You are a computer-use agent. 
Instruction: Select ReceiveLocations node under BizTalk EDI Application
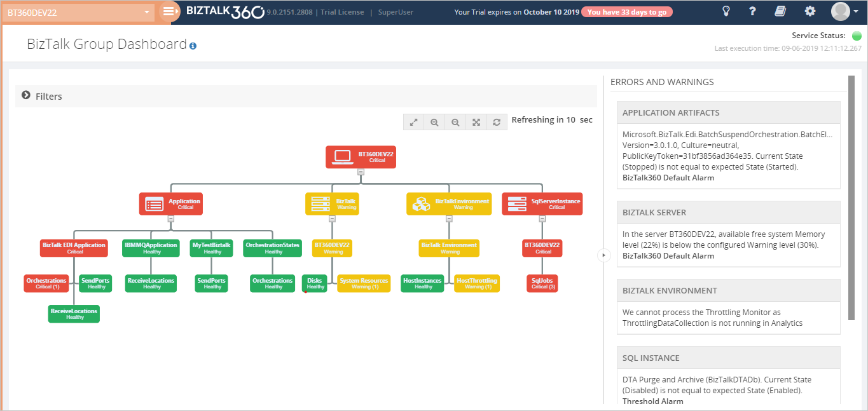pos(74,314)
